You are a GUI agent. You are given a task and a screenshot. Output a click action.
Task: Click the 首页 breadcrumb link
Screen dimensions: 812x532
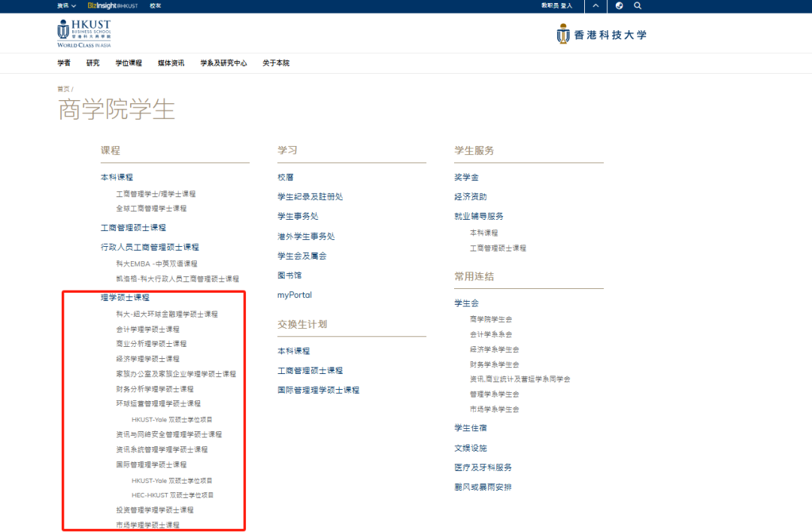63,89
